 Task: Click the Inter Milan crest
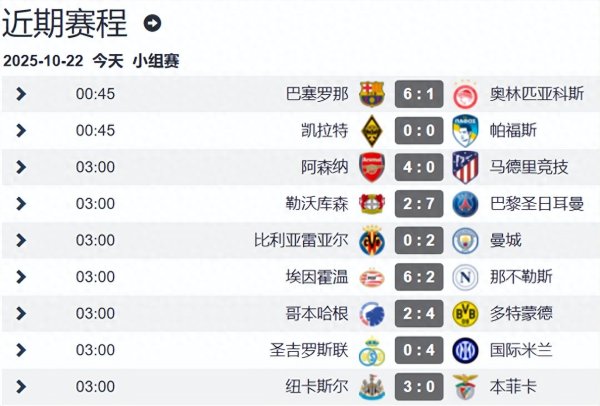coord(464,350)
